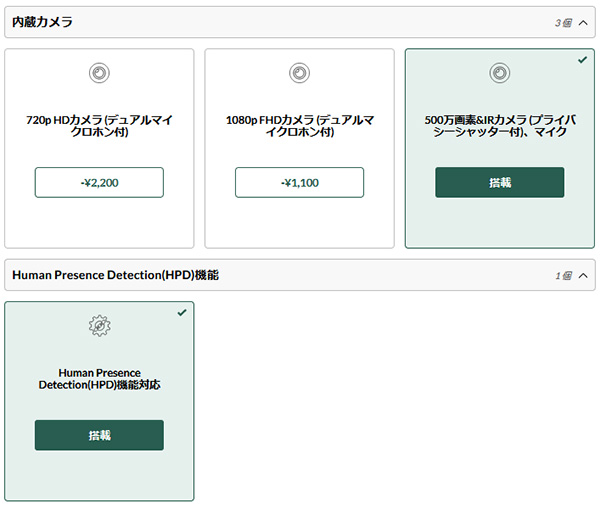Collapse the Human Presence Detection section chevron

click(x=583, y=276)
